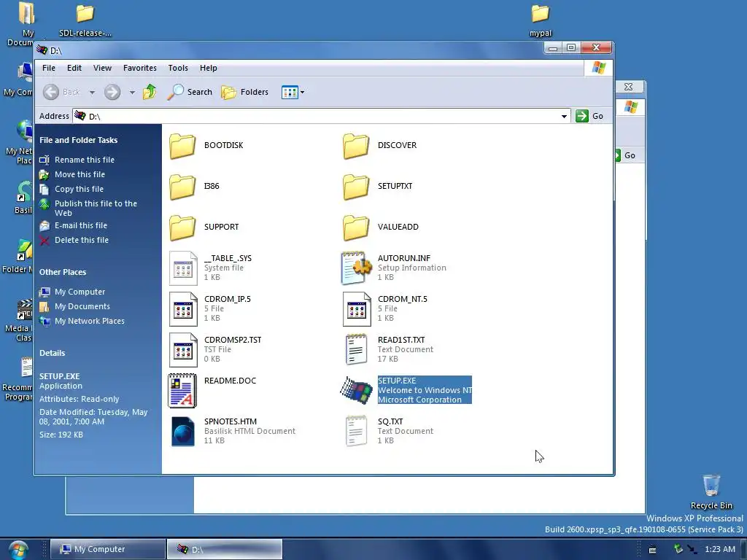Select the CDROM_IP.5 file icon
Image resolution: width=747 pixels, height=560 pixels.
click(183, 309)
